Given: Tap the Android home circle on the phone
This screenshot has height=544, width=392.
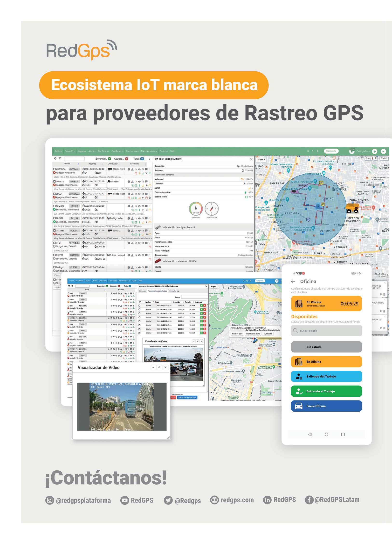Looking at the screenshot, I should (x=326, y=435).
